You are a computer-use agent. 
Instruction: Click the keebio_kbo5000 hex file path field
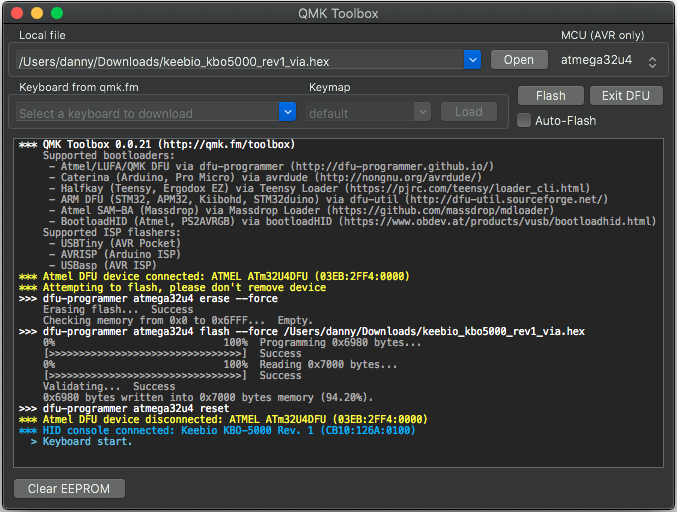click(x=240, y=60)
